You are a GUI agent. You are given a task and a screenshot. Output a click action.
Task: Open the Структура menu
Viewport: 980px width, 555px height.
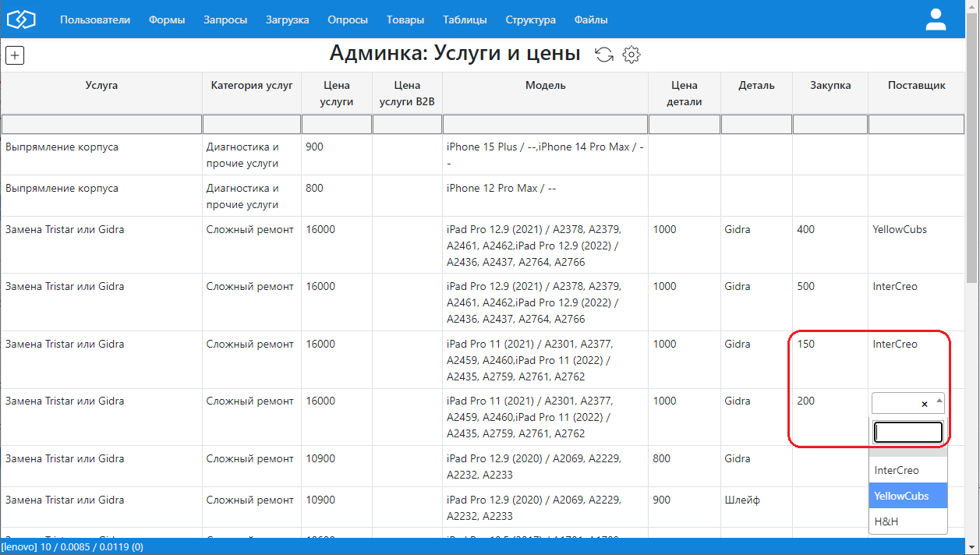[x=531, y=20]
